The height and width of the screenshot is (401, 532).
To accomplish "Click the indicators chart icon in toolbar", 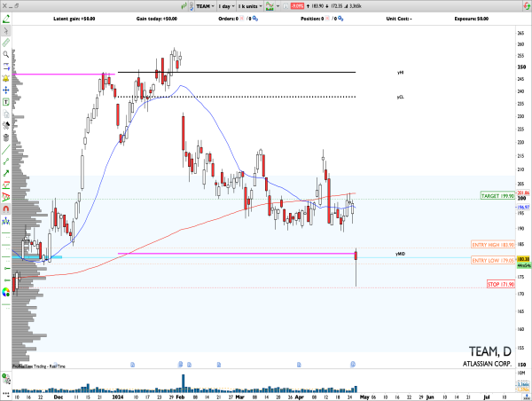I will tap(270, 6).
